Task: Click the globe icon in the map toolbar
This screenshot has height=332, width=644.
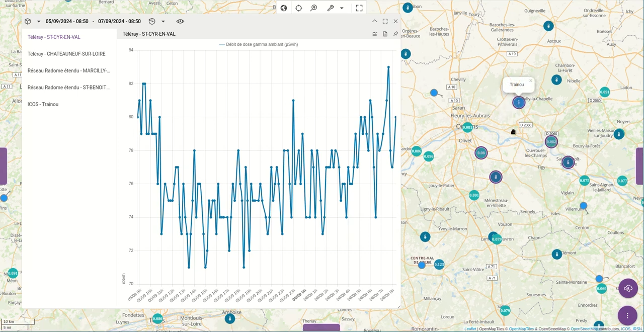Action: click(x=284, y=8)
